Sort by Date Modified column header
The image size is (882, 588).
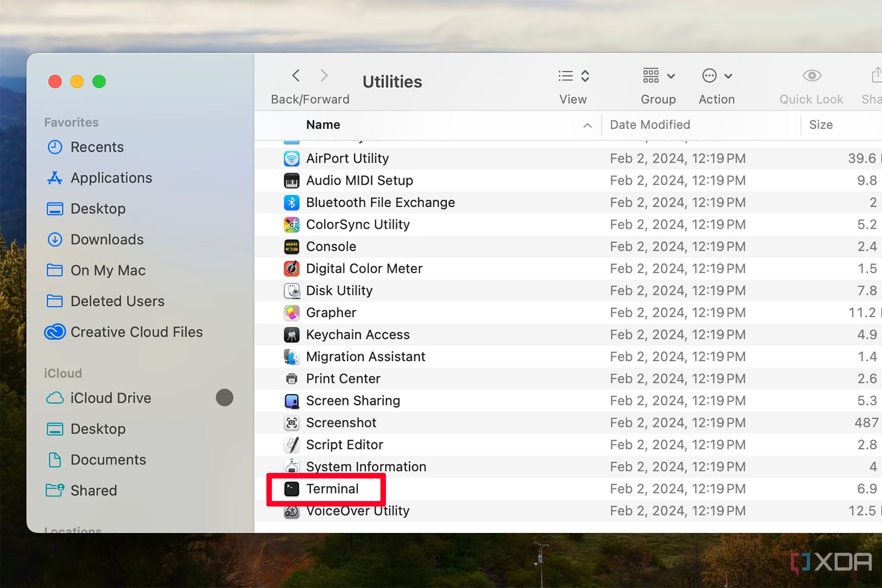coord(650,125)
